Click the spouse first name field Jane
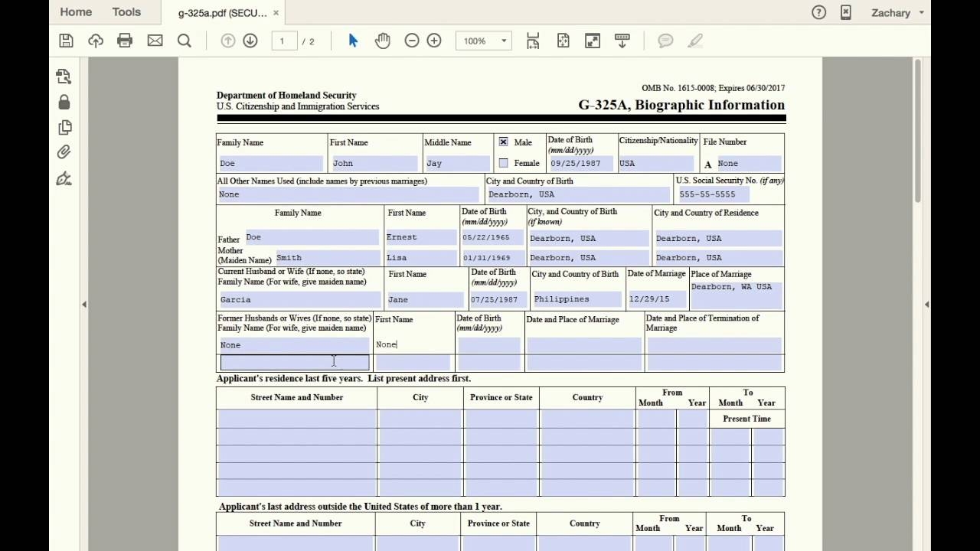980x551 pixels. 426,299
